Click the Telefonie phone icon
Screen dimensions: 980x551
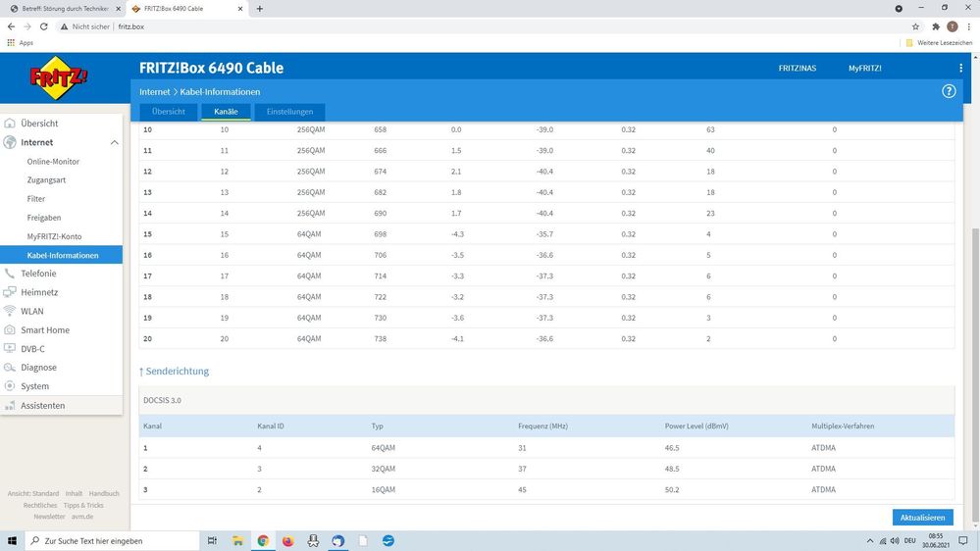(x=10, y=273)
